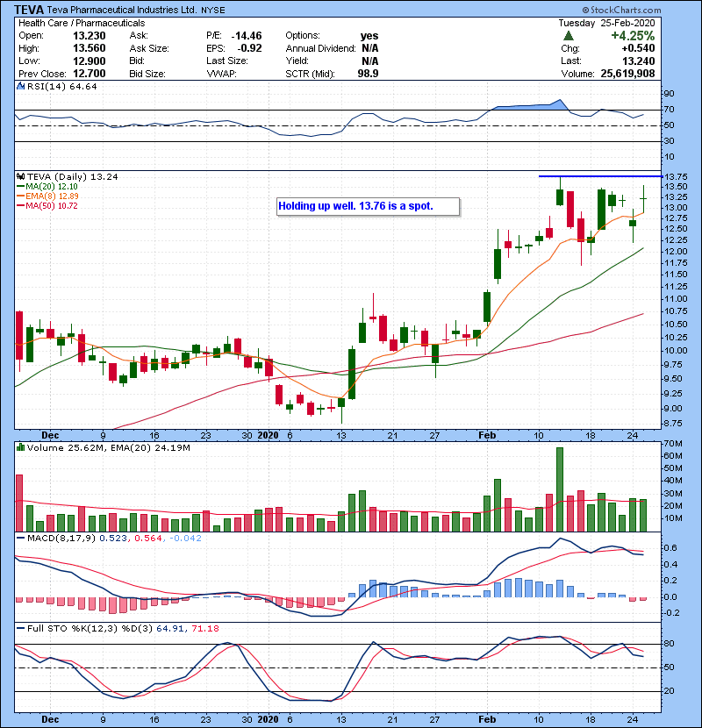Click the blue dash before MACD(8,17,9)
The width and height of the screenshot is (702, 728).
[20, 539]
